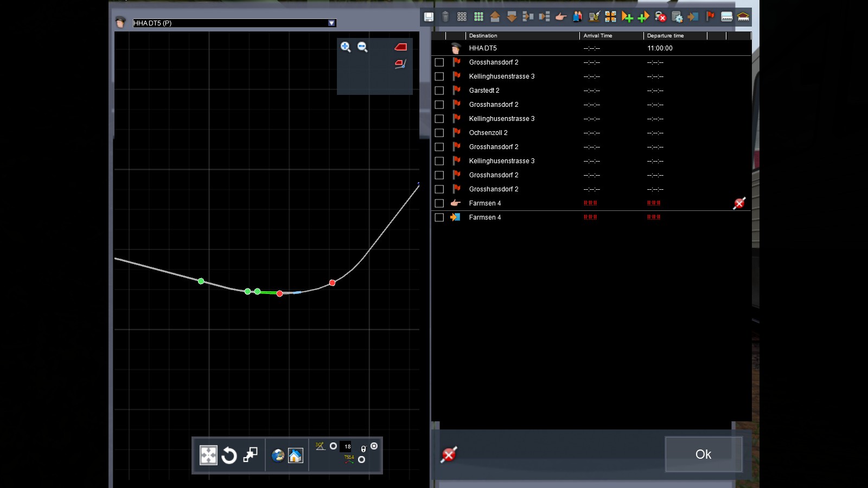Tick the checkbox beside Garstedt 2
This screenshot has height=488, width=868.
(439, 91)
